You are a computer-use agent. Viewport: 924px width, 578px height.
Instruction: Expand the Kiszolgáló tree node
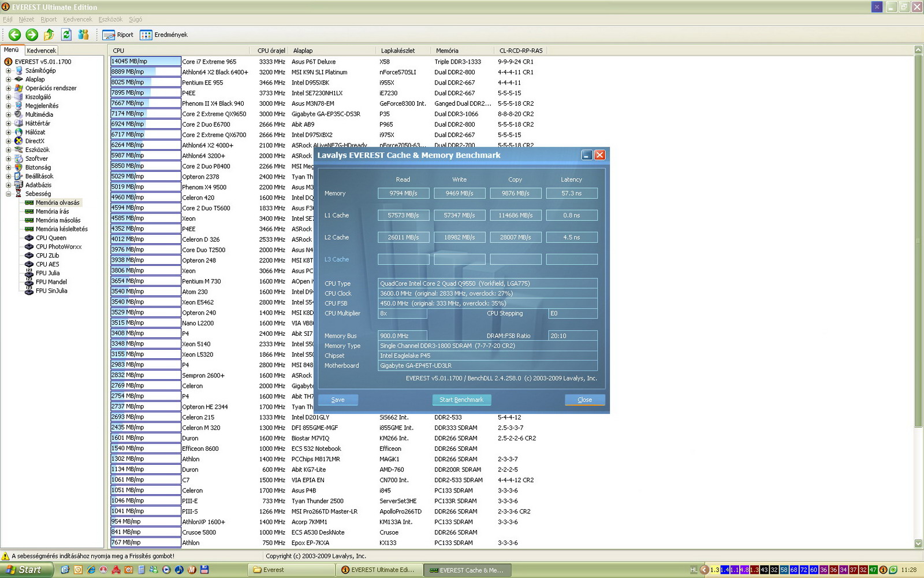pyautogui.click(x=9, y=97)
